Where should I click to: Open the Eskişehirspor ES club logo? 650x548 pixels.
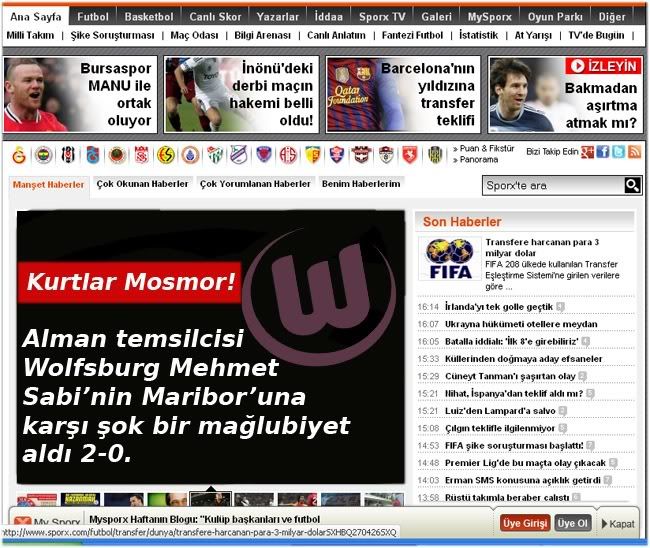click(x=166, y=155)
